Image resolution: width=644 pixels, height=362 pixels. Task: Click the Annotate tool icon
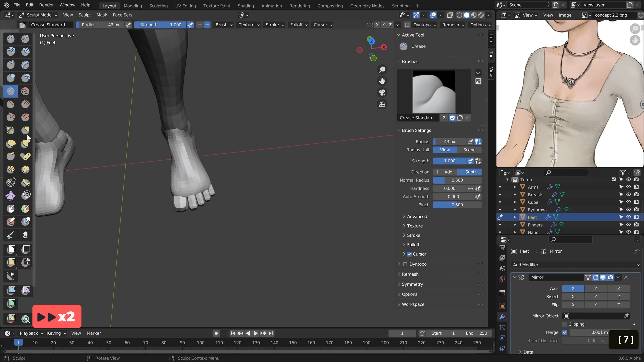(x=11, y=319)
